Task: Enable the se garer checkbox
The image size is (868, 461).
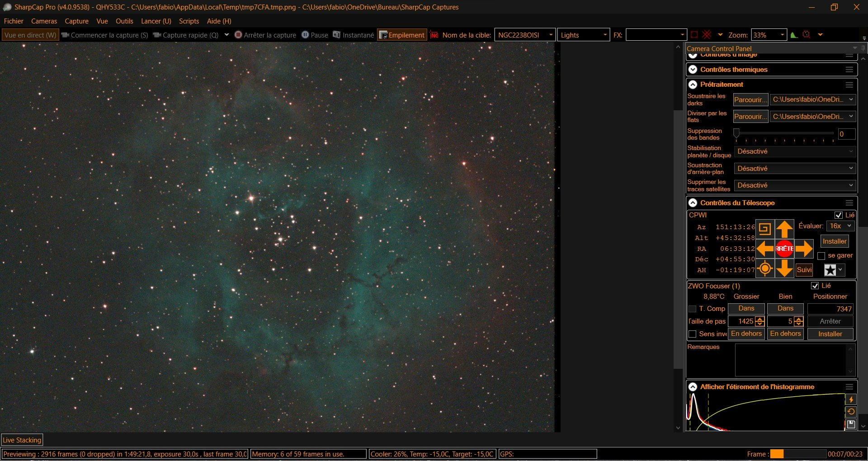Action: (821, 256)
